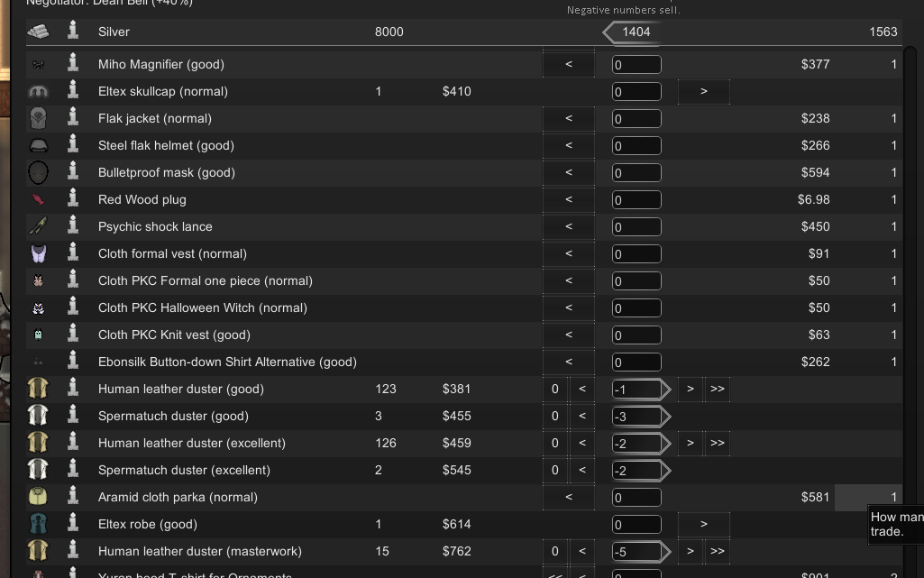924x578 pixels.
Task: Click the Human leather duster (good) icon
Action: pos(38,389)
